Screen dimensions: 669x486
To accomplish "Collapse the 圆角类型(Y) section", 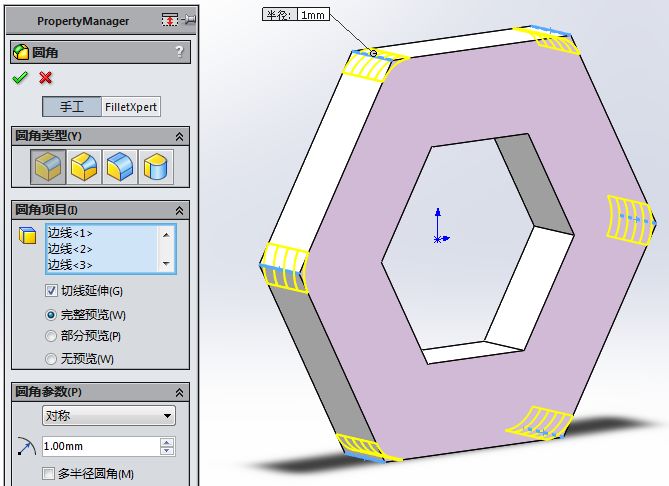I will [179, 137].
